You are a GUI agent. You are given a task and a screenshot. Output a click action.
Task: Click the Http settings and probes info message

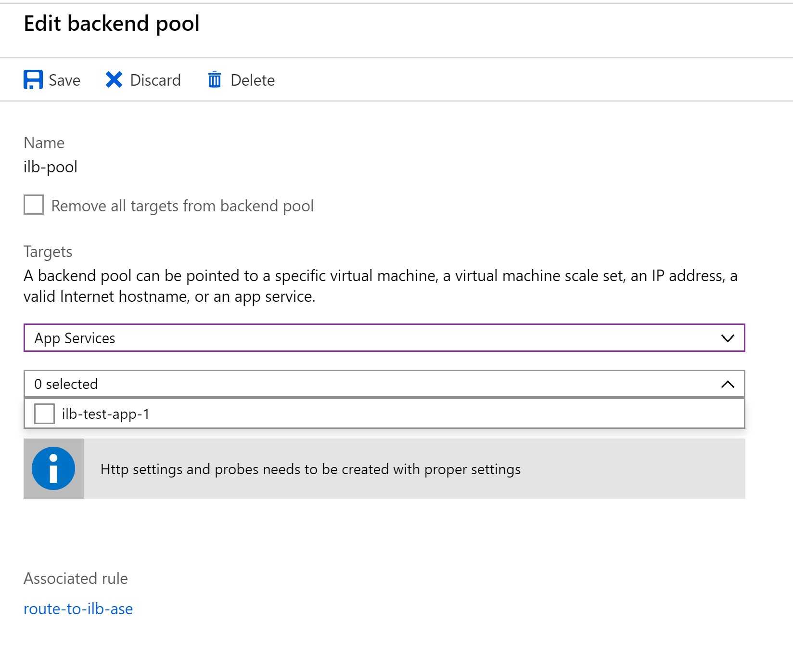click(310, 469)
